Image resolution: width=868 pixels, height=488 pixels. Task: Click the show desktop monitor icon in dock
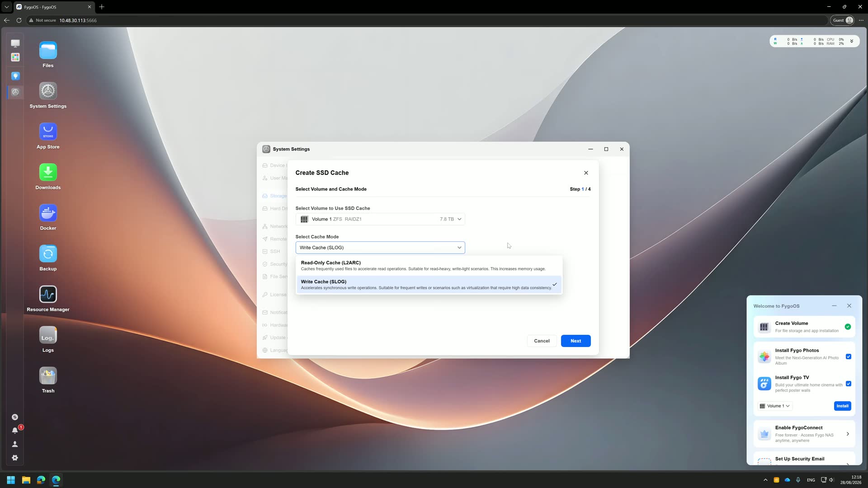point(15,43)
